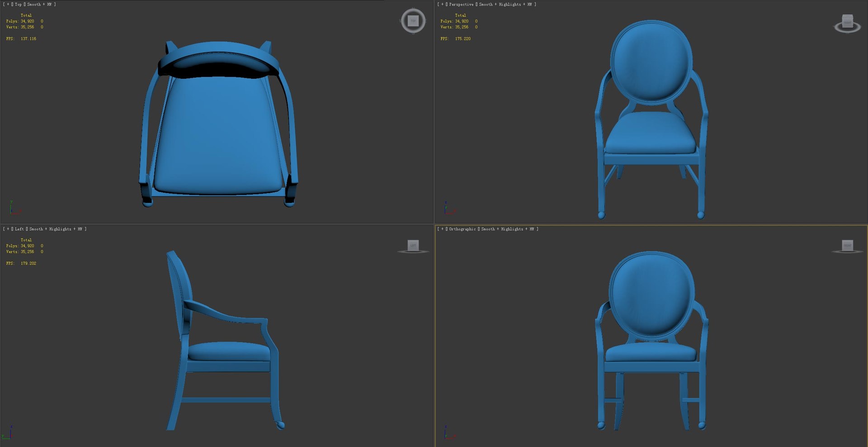Image resolution: width=868 pixels, height=447 pixels.
Task: Click the Polys count in the Left viewport
Action: 27,246
